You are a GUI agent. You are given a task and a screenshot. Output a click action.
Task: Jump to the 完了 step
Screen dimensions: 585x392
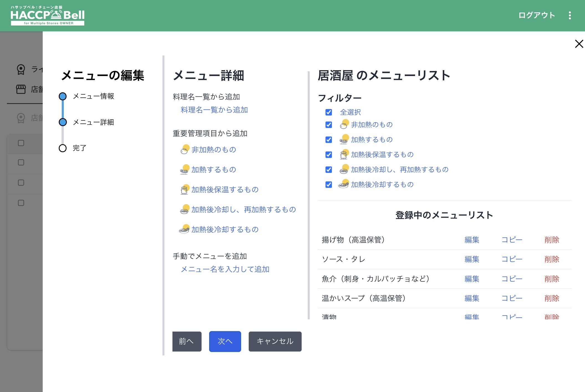tap(79, 148)
